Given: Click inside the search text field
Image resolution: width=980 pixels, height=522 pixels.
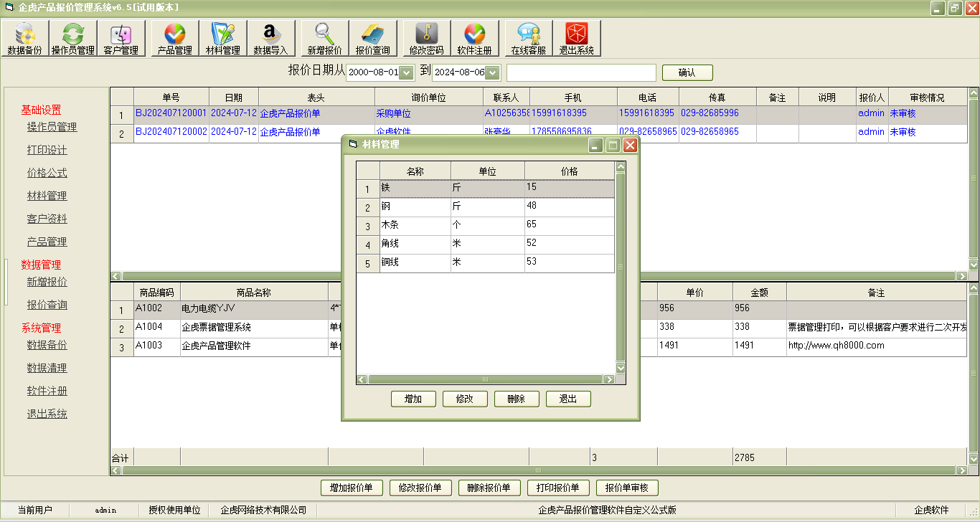Looking at the screenshot, I should pyautogui.click(x=581, y=72).
